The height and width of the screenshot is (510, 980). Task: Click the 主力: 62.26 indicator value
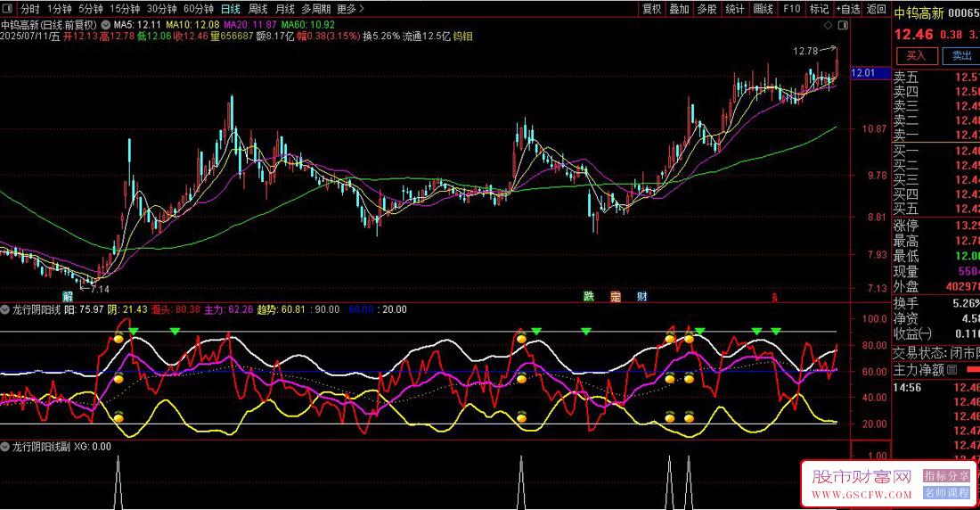coord(228,309)
